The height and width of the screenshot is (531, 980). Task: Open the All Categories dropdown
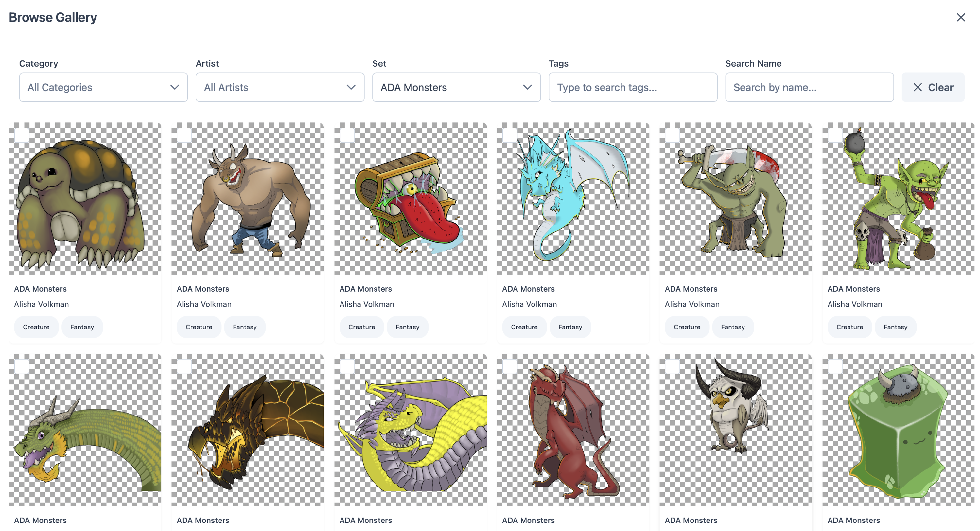(103, 88)
